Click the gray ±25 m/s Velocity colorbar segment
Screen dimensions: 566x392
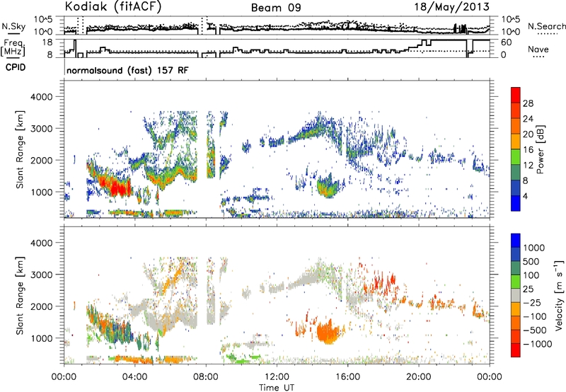pos(516,295)
